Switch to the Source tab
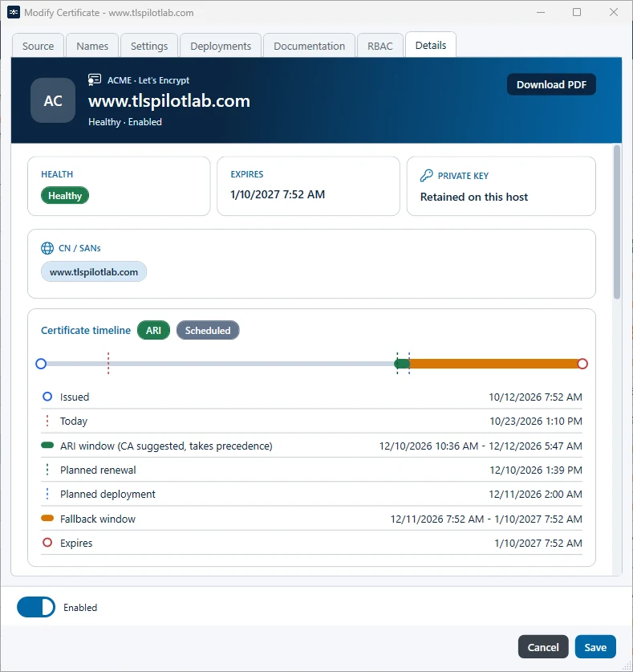The image size is (633, 672). pyautogui.click(x=39, y=46)
